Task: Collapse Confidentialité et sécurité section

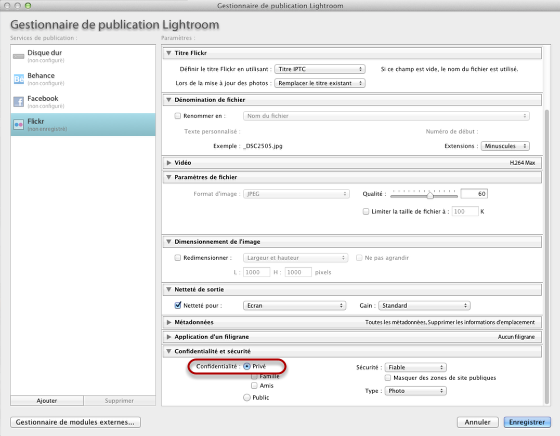Action: pos(169,351)
